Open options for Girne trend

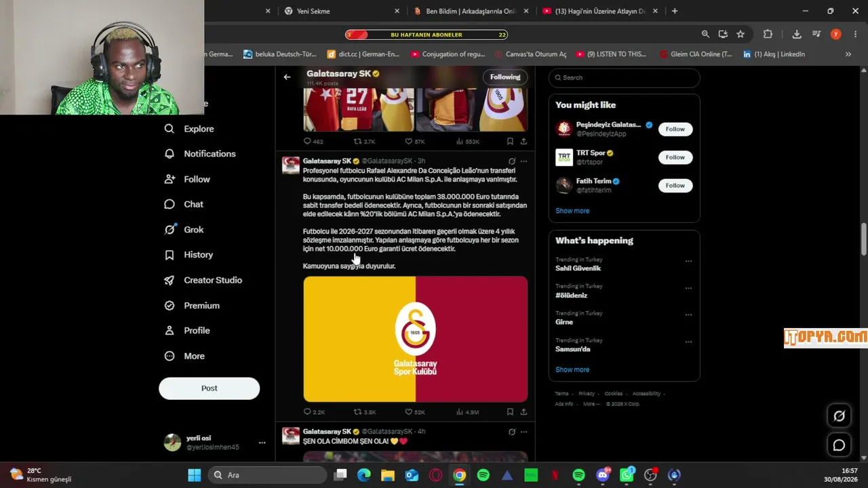(688, 315)
